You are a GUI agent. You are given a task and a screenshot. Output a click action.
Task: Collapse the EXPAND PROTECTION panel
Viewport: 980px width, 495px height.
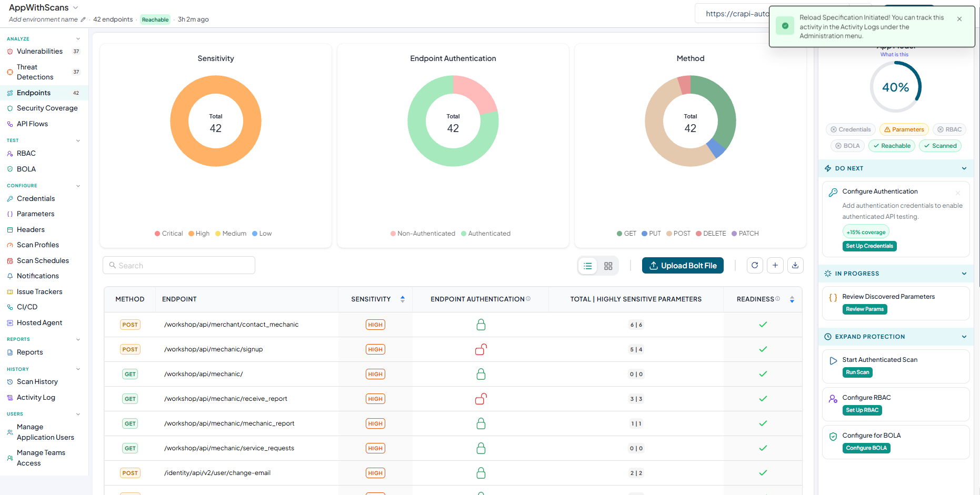(964, 337)
